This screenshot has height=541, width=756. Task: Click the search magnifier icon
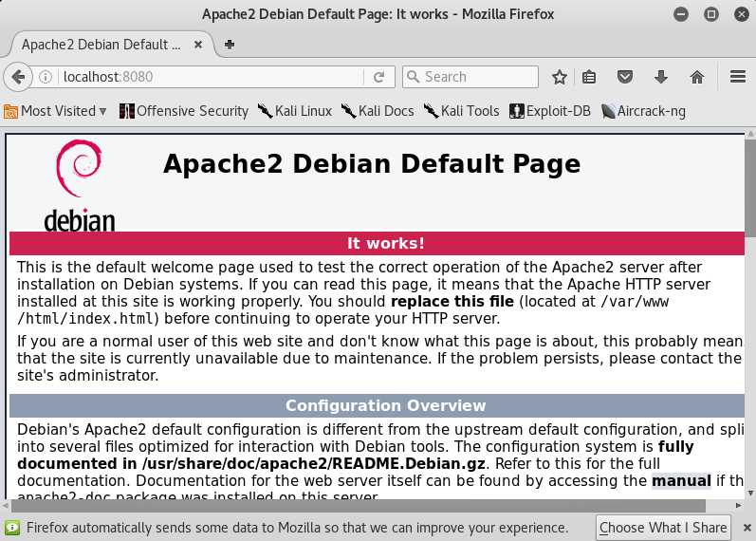tap(413, 76)
